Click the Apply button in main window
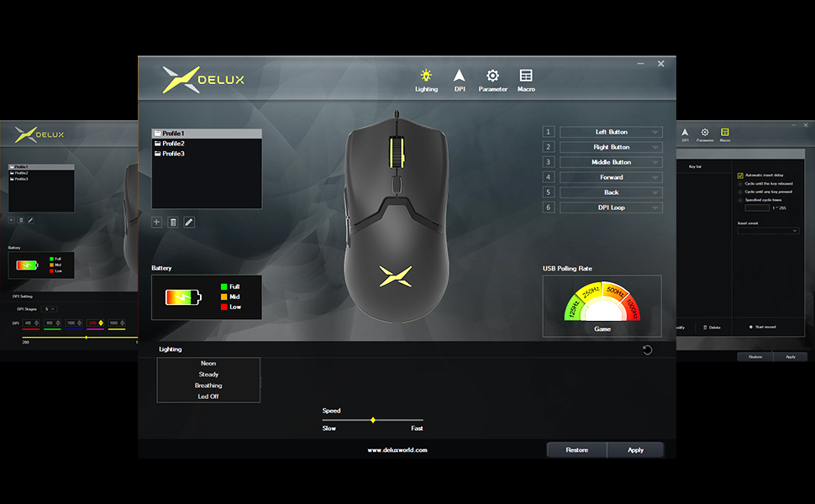This screenshot has height=504, width=815. (x=635, y=450)
